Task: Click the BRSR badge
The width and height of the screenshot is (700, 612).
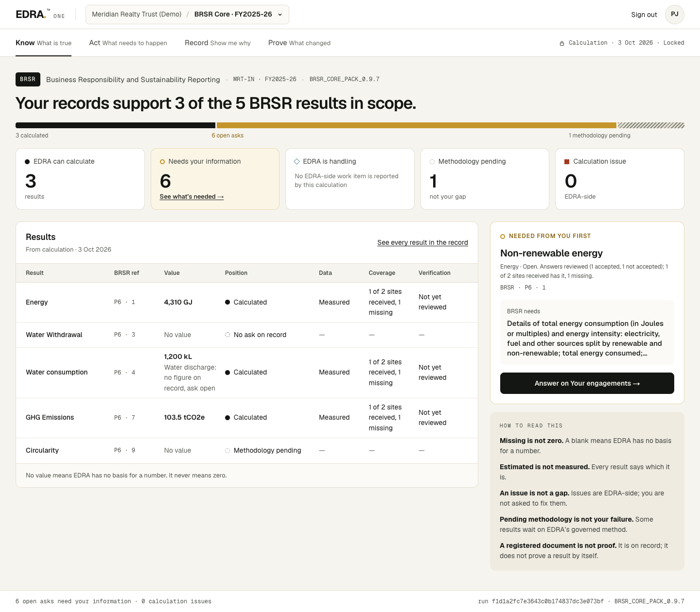Action: (28, 79)
